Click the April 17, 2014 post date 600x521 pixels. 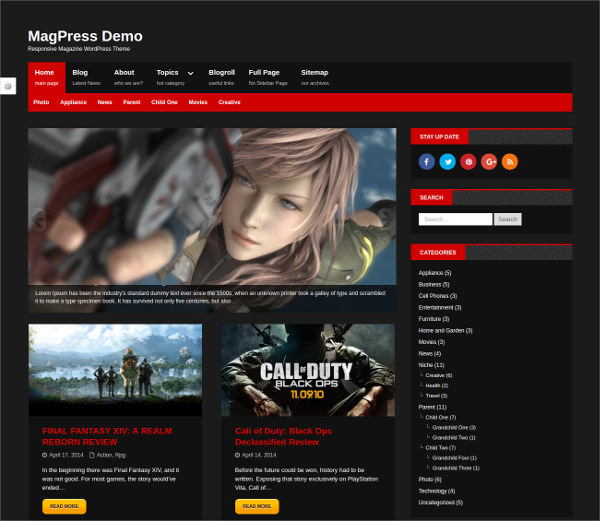coord(66,455)
